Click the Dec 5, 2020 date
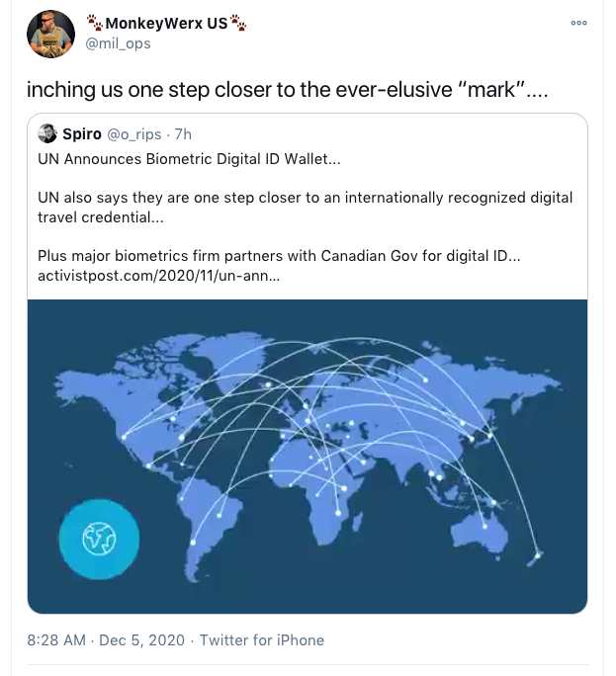Image resolution: width=616 pixels, height=676 pixels. tap(142, 640)
